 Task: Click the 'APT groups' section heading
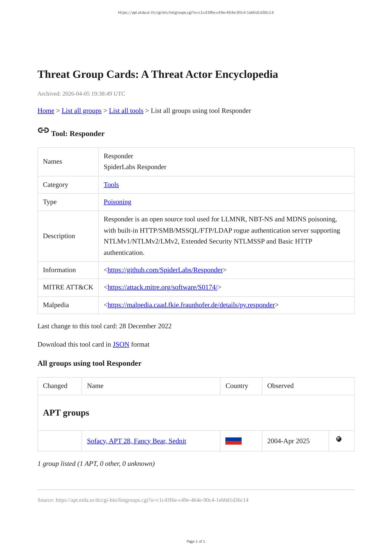pos(66,413)
